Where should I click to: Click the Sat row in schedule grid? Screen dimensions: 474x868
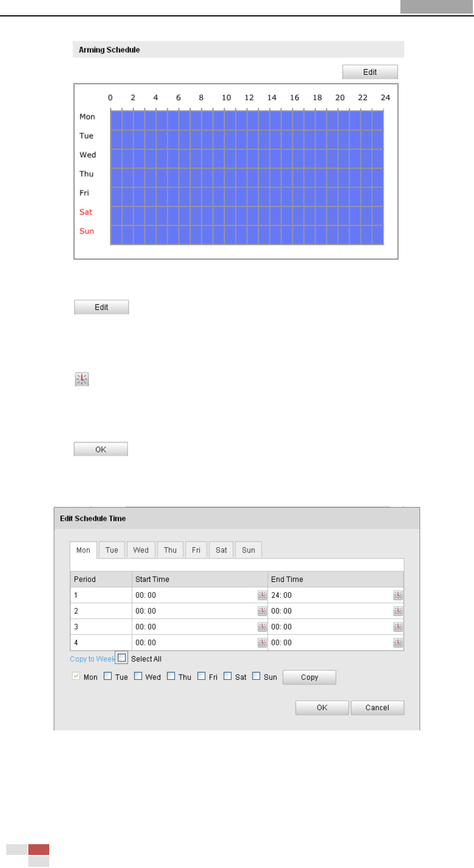pos(247,216)
